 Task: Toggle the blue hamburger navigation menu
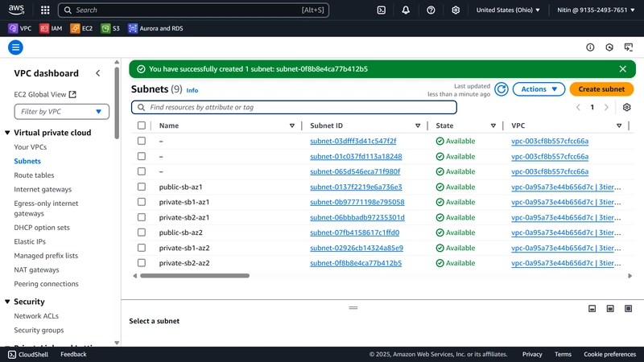coord(15,47)
